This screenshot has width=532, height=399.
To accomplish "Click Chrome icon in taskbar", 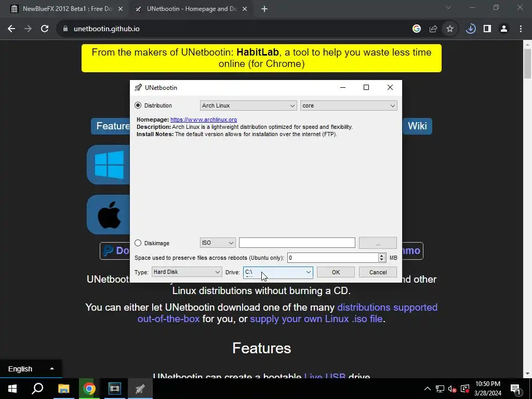I will (x=89, y=389).
